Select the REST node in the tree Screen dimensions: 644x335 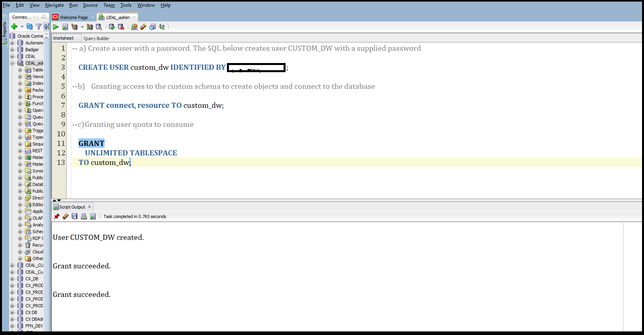click(x=34, y=151)
